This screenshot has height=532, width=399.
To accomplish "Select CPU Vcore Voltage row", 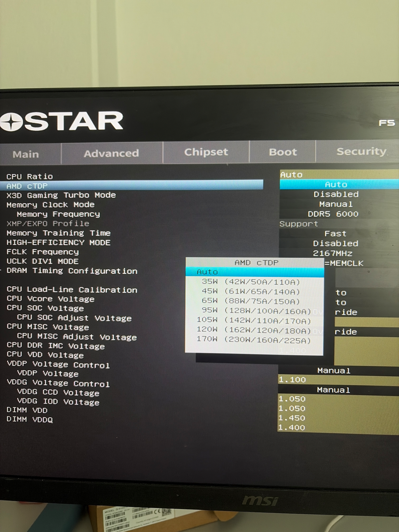I will (x=50, y=299).
